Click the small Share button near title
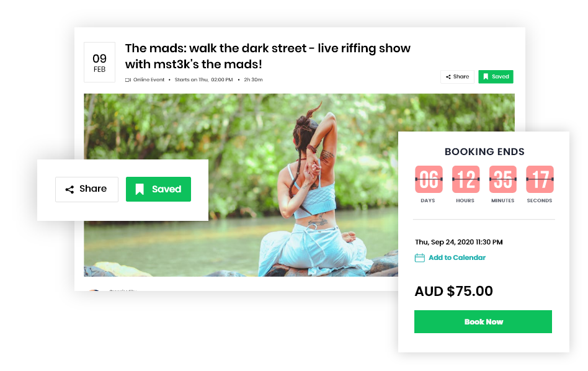This screenshot has height=371, width=588. [x=457, y=76]
